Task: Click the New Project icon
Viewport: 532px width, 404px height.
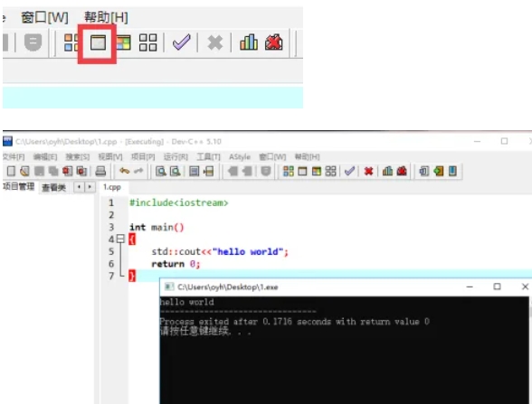Action: 423,171
